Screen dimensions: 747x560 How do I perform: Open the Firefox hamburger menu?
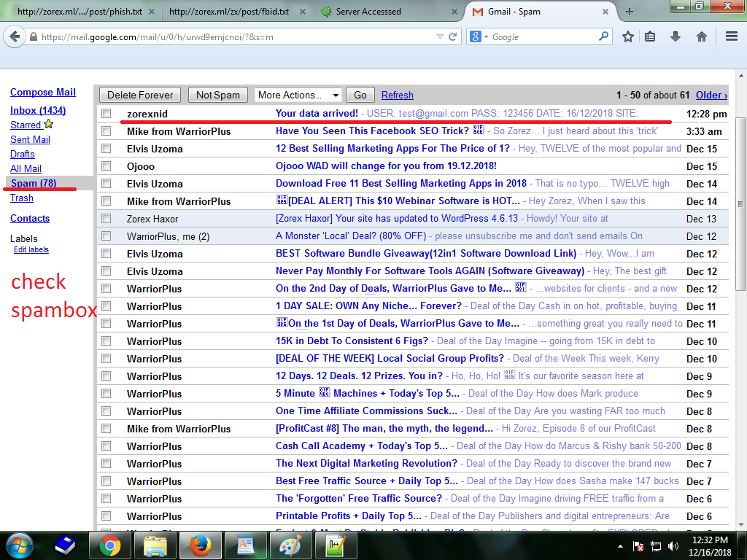(732, 36)
